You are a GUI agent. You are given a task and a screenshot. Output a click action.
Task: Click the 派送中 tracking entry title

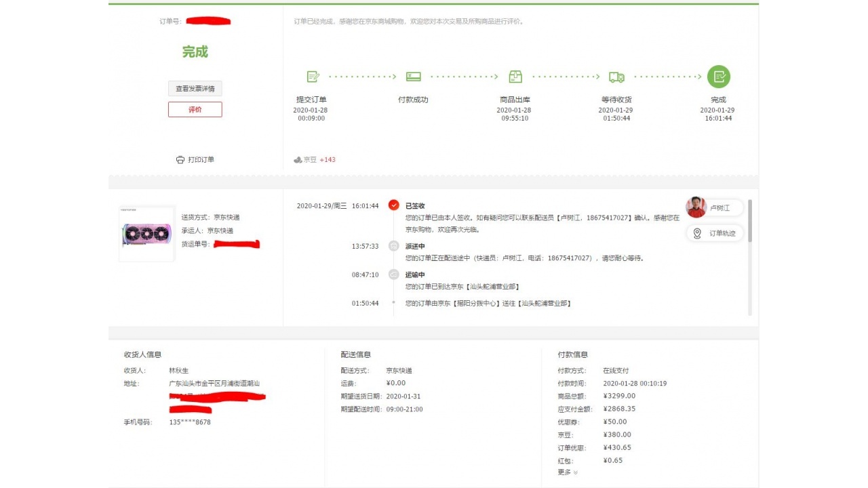click(x=415, y=246)
